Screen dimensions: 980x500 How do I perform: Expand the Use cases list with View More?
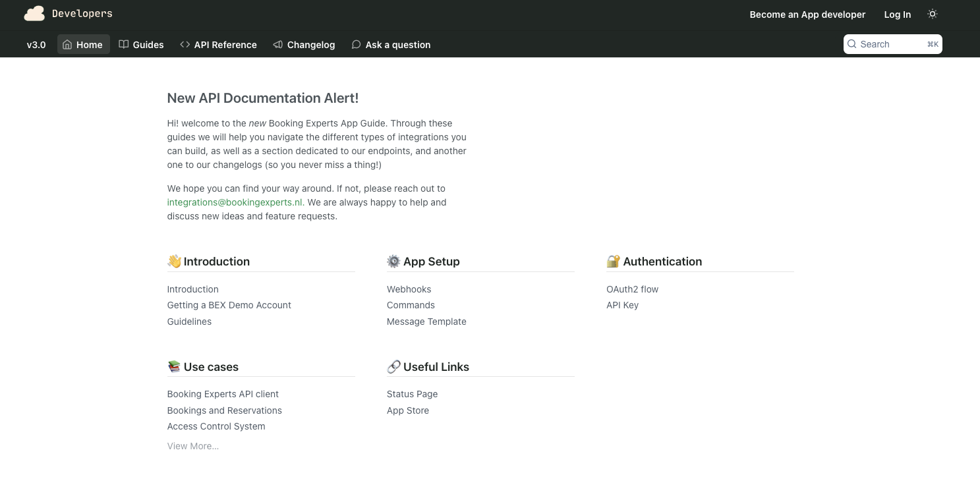(192, 446)
